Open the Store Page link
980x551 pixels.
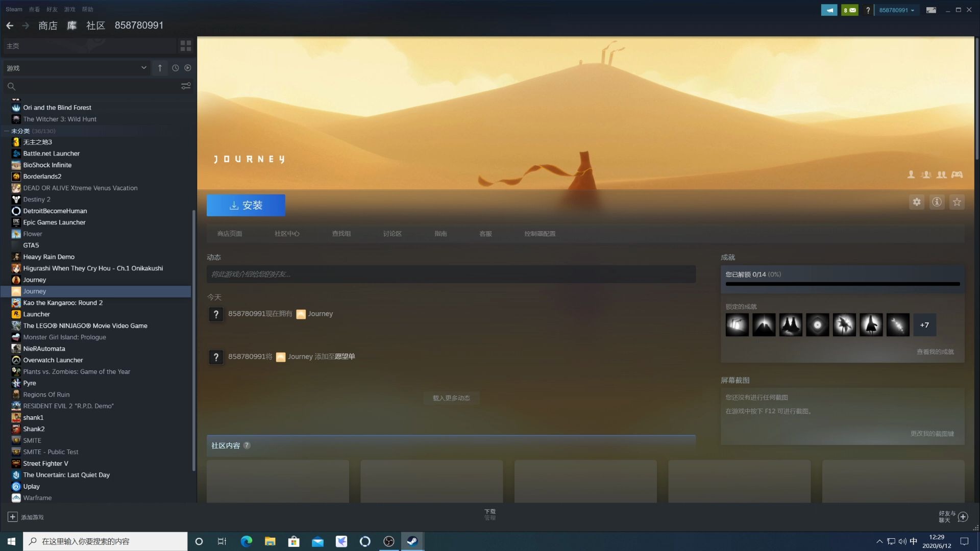point(230,234)
